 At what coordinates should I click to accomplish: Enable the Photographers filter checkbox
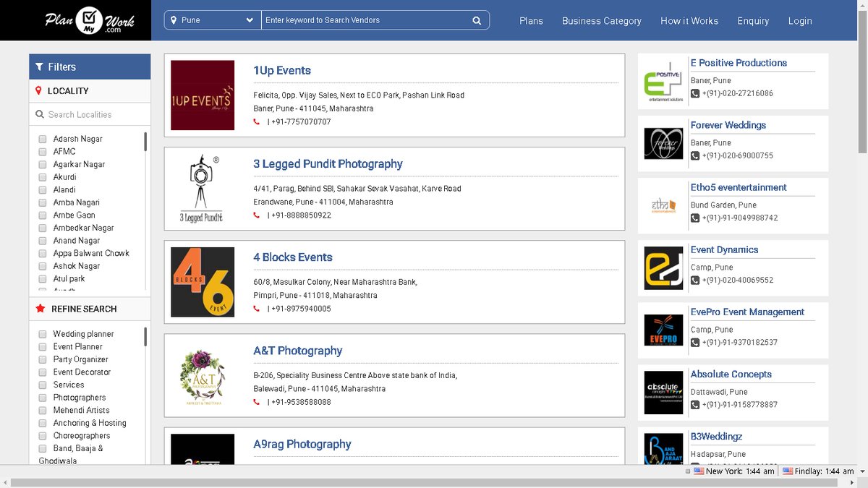coord(43,398)
